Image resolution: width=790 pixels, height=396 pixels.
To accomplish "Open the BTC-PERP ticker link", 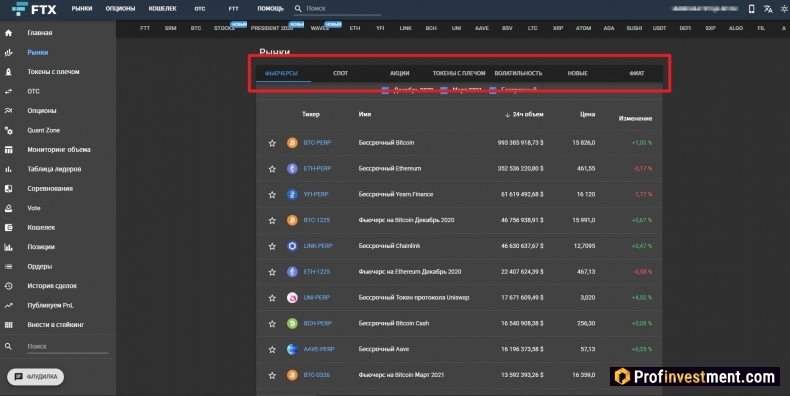I will [x=317, y=143].
